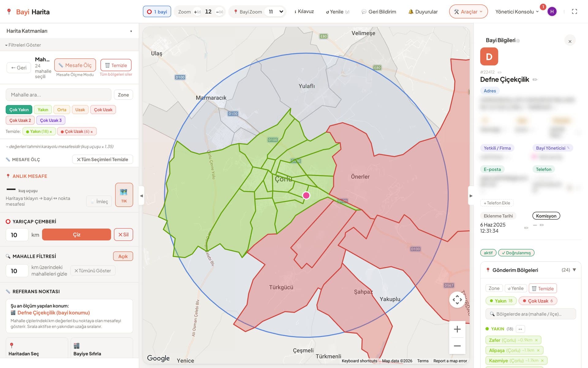
Task: Click the orange Çiz draw button
Action: coord(77,235)
